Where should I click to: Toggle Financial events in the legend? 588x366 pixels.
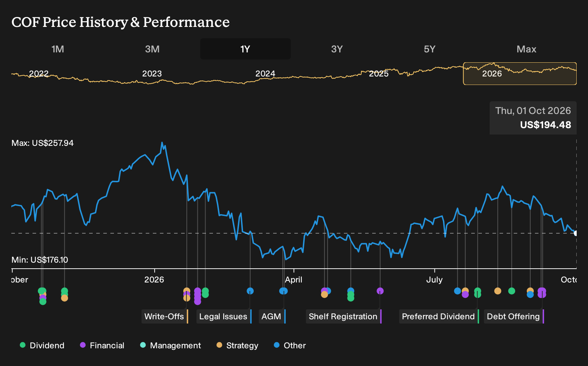(x=102, y=345)
